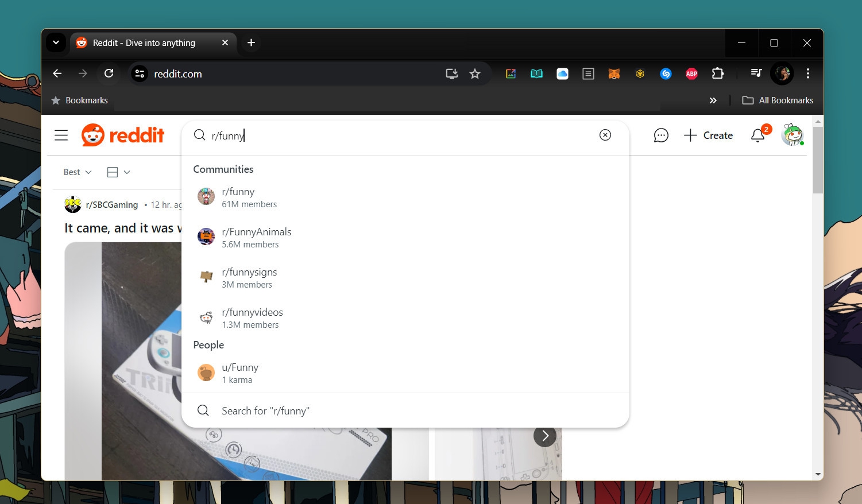
Task: Reload the current page
Action: click(109, 73)
